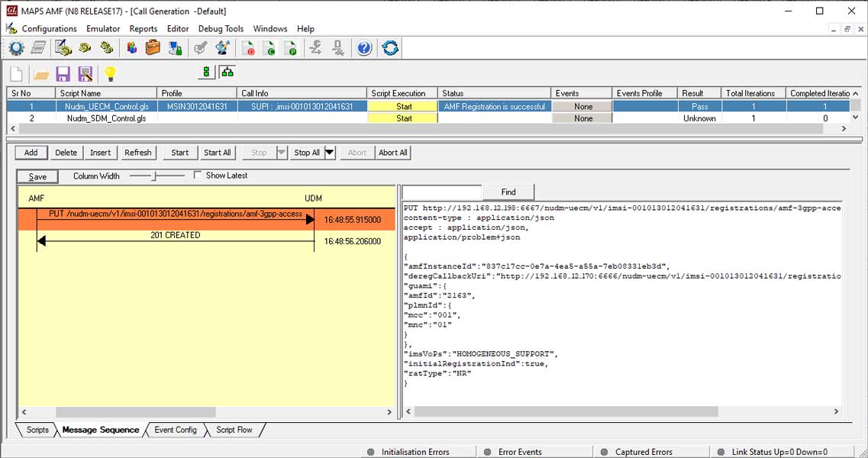Viewport: 868px width, 458px height.
Task: Click the Start All button
Action: (218, 153)
